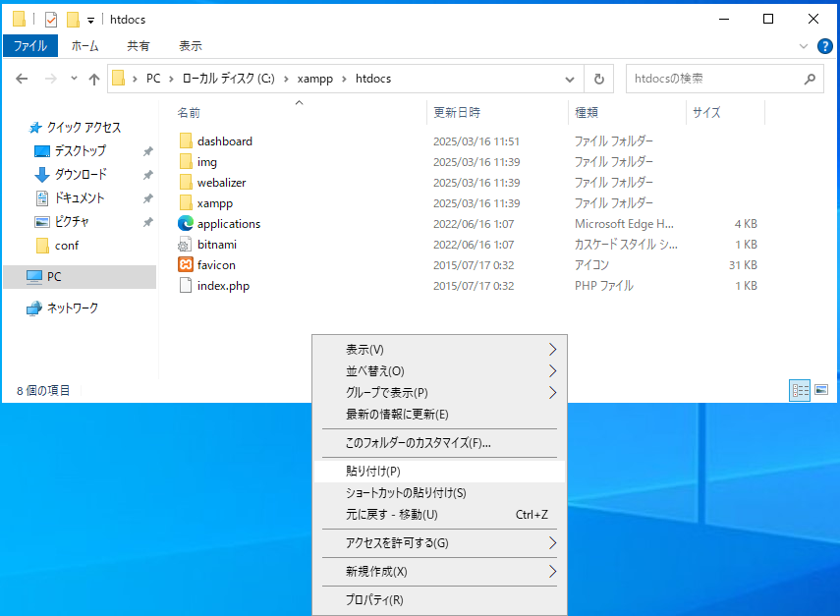The width and height of the screenshot is (840, 616).
Task: Open the favicon icon file
Action: point(215,265)
